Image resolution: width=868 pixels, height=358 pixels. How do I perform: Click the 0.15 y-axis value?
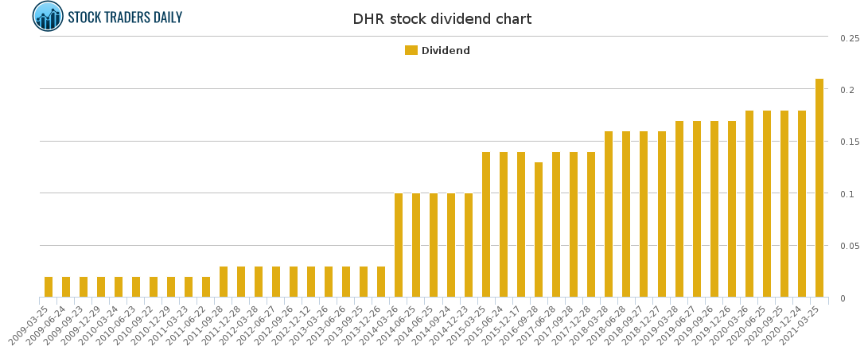[x=850, y=142]
